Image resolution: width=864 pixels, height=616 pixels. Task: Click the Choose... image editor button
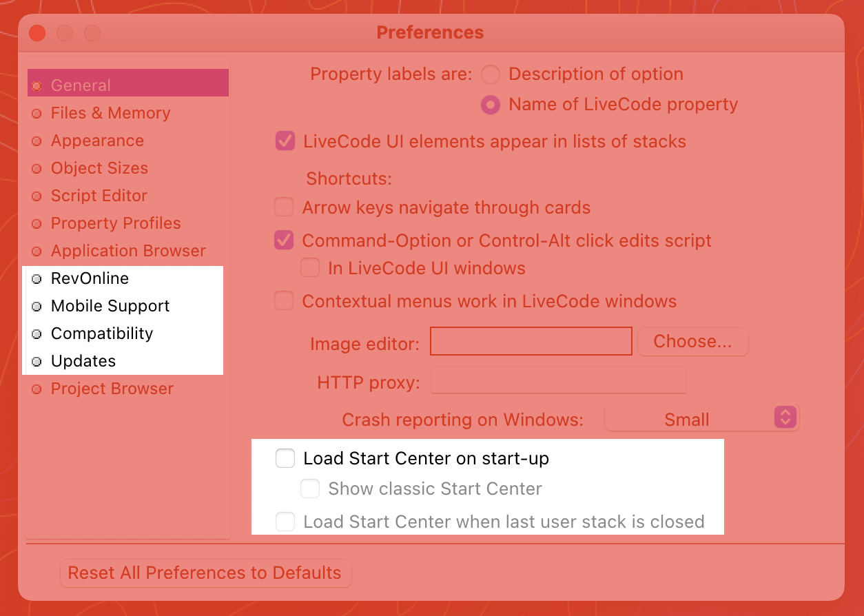click(693, 341)
